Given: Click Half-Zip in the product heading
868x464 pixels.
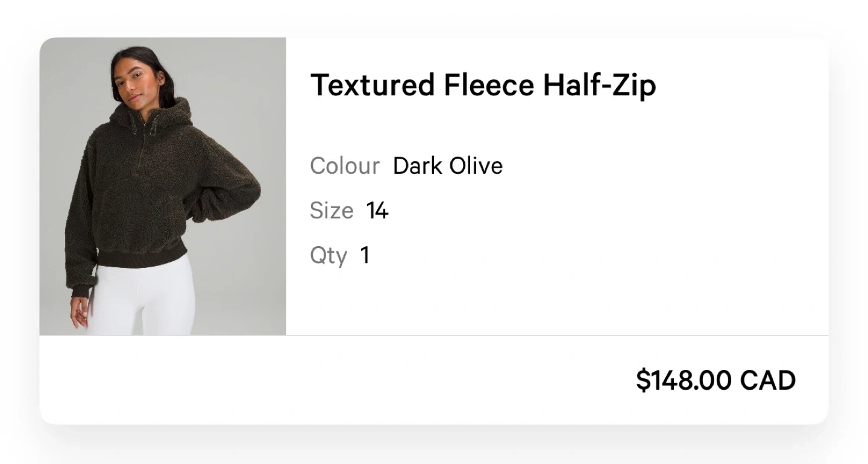Looking at the screenshot, I should tap(599, 85).
